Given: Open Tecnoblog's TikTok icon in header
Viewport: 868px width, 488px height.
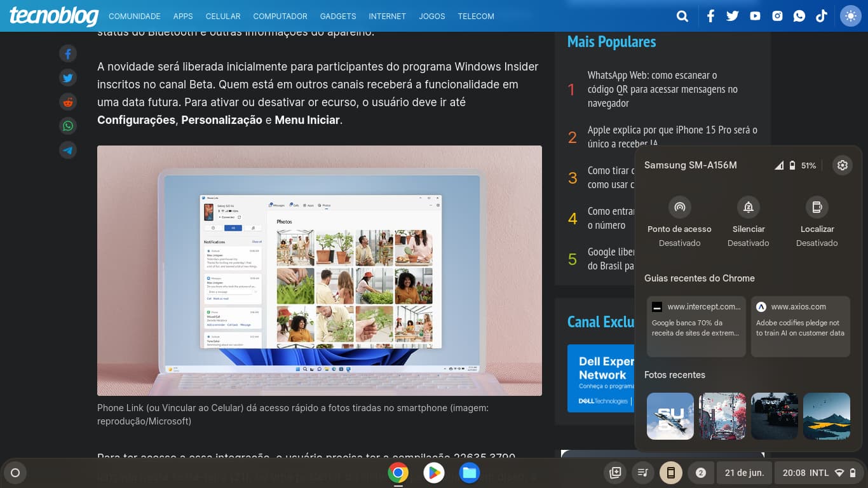Looking at the screenshot, I should pos(822,16).
